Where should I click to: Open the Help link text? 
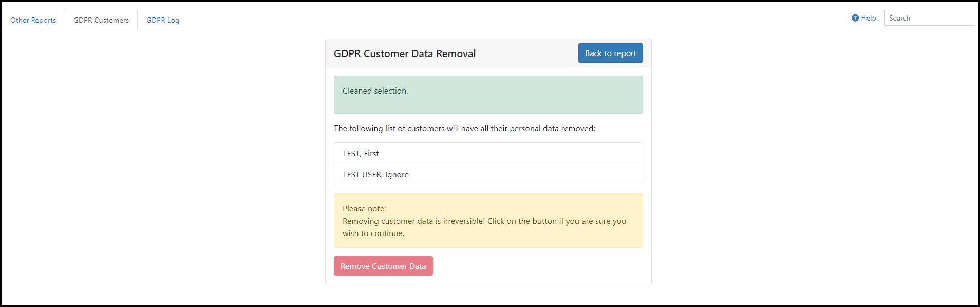click(x=869, y=18)
